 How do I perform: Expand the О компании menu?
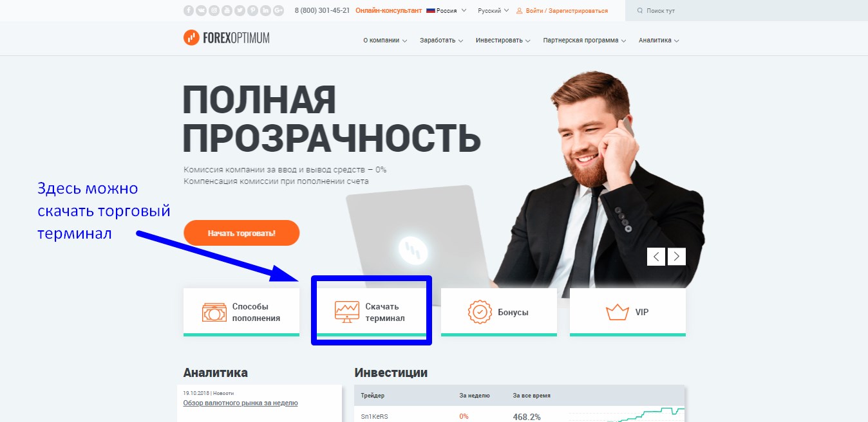pyautogui.click(x=385, y=41)
